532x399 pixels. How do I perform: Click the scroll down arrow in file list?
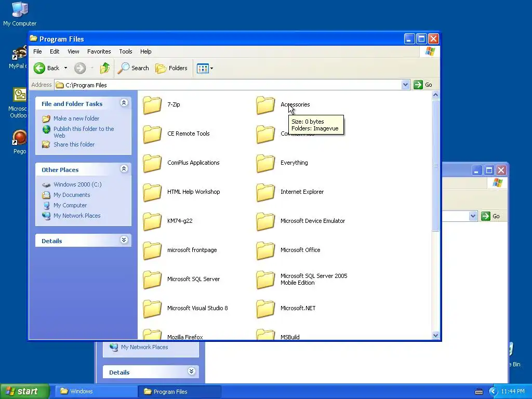[x=436, y=336]
